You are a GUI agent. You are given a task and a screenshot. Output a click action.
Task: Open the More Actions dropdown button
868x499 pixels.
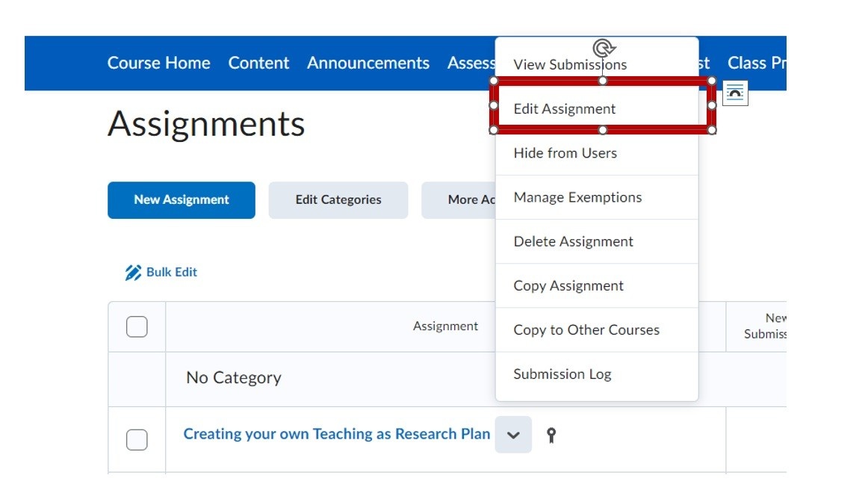459,200
